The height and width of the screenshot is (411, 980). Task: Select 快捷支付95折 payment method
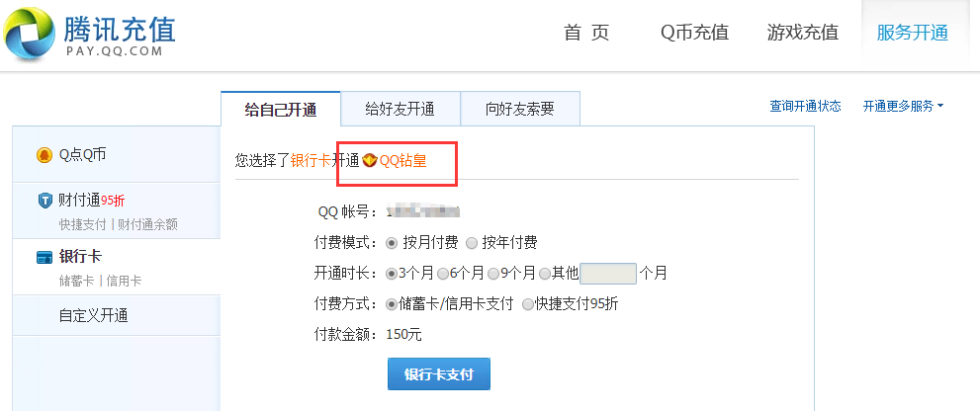click(x=528, y=304)
